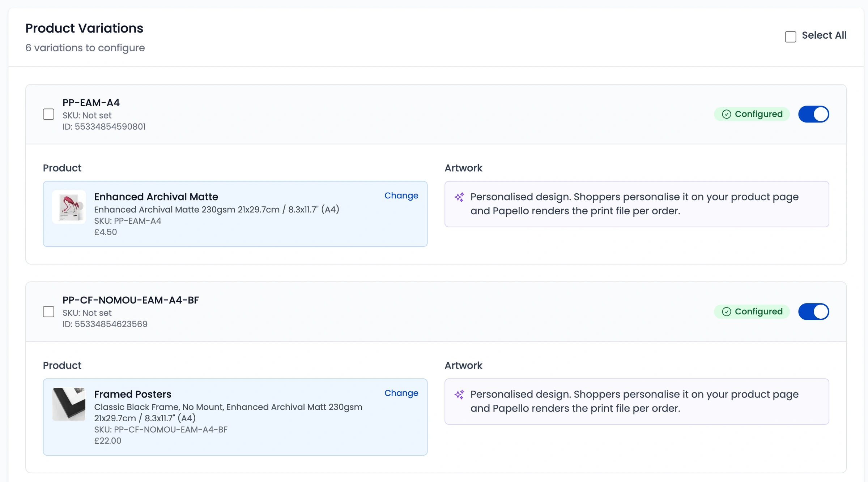Open the Enhanced Archival Matte flamingo thumbnail
The width and height of the screenshot is (868, 482).
click(69, 207)
